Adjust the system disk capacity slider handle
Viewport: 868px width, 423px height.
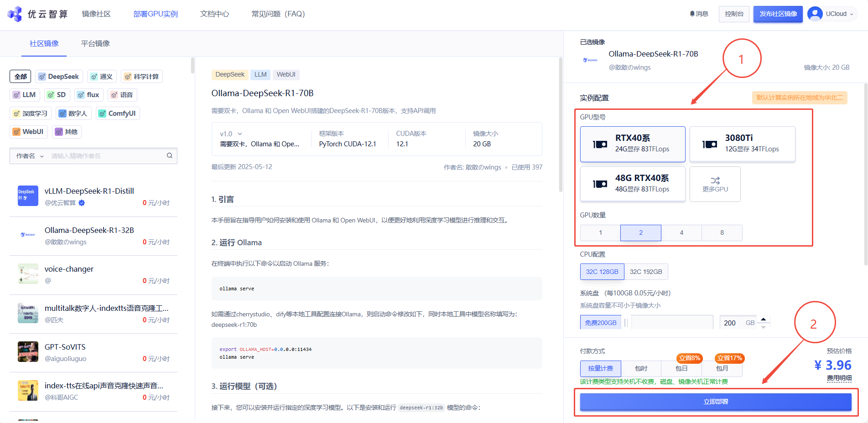(x=626, y=323)
